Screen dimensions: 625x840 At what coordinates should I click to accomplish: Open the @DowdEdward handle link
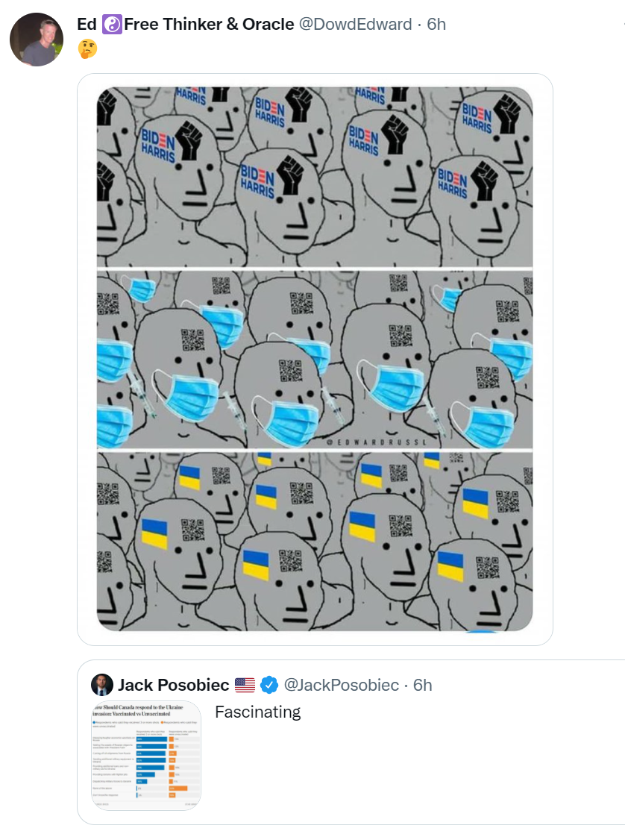click(355, 25)
